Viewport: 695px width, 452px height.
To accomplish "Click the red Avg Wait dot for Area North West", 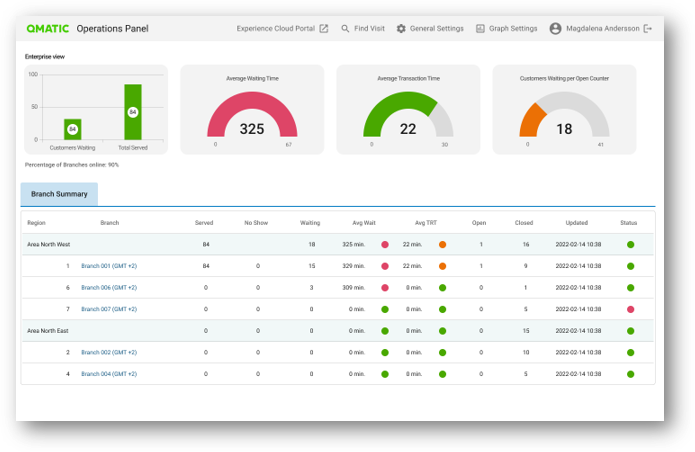I will (x=385, y=245).
